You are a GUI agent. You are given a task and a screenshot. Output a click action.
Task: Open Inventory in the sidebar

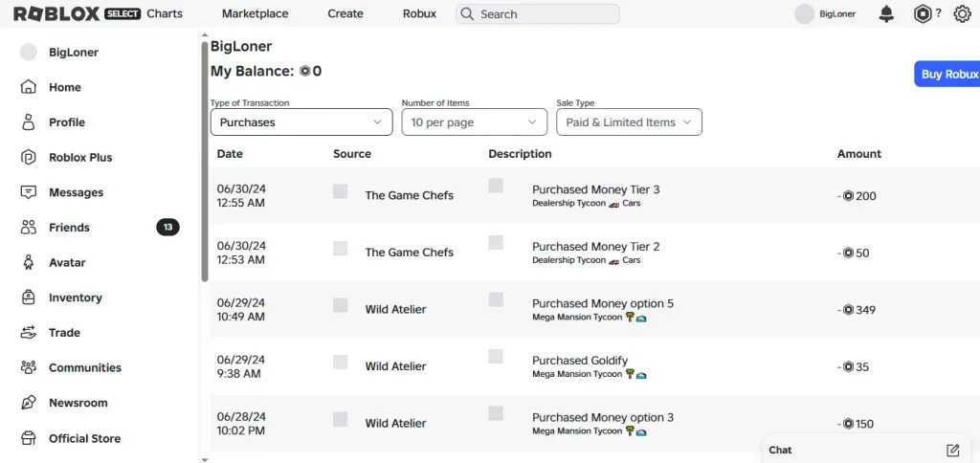click(76, 298)
